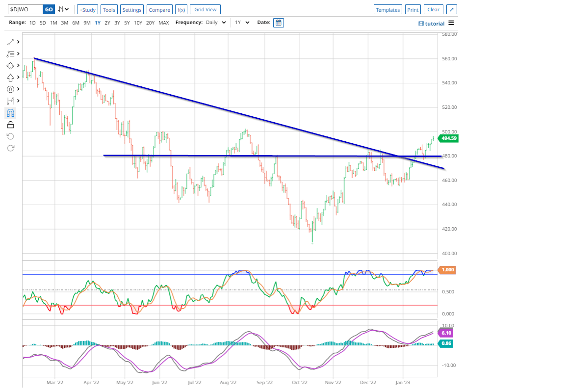This screenshot has width=567, height=392.
Task: Toggle the magnet snap tool
Action: (x=10, y=112)
